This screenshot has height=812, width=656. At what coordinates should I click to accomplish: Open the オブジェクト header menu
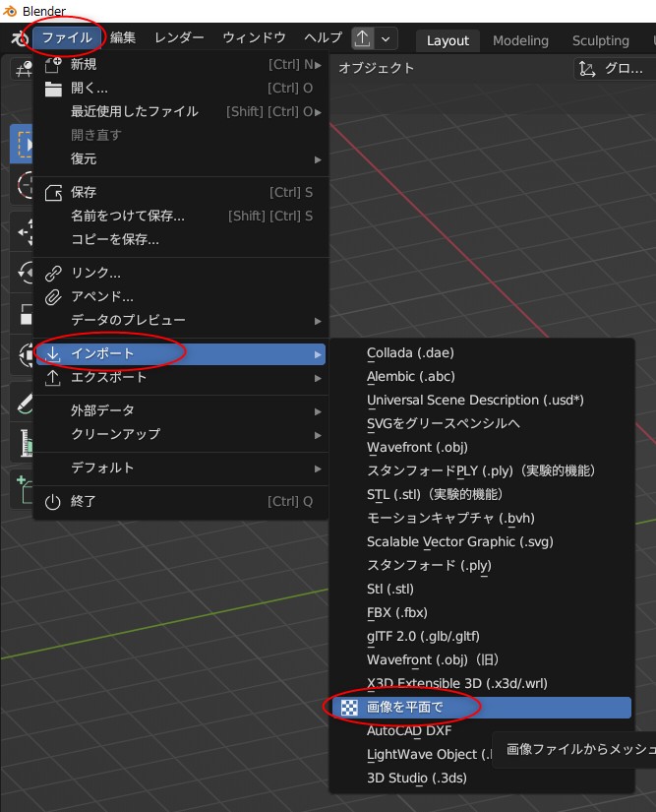(377, 68)
